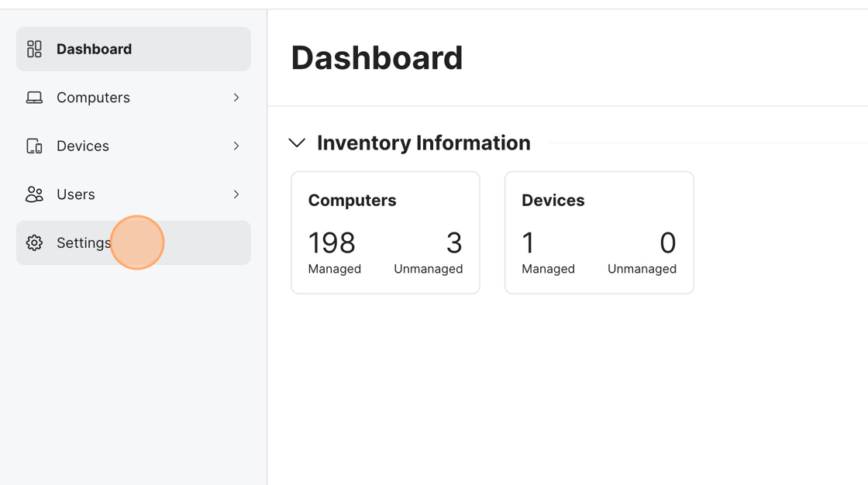868x485 pixels.
Task: Select Users in the sidebar
Action: click(x=133, y=194)
